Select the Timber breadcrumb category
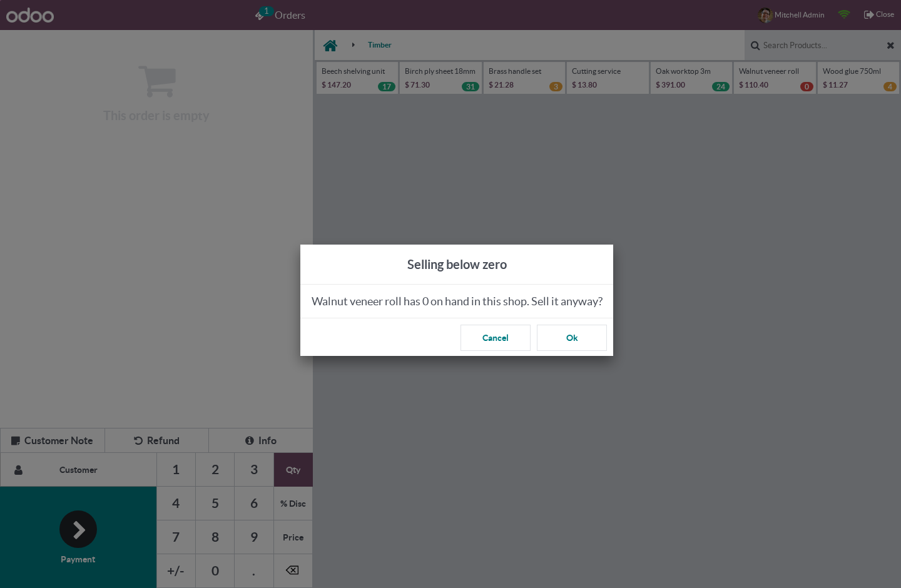 379,45
